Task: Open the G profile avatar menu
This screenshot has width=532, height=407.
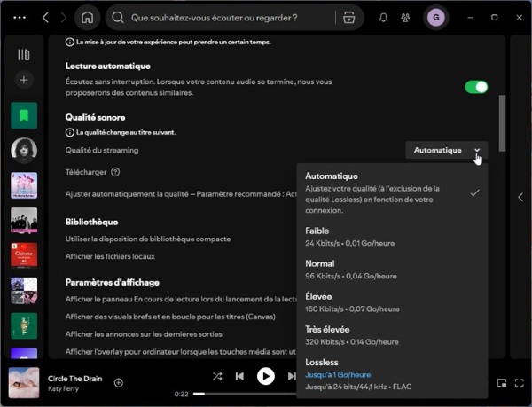Action: pyautogui.click(x=436, y=18)
